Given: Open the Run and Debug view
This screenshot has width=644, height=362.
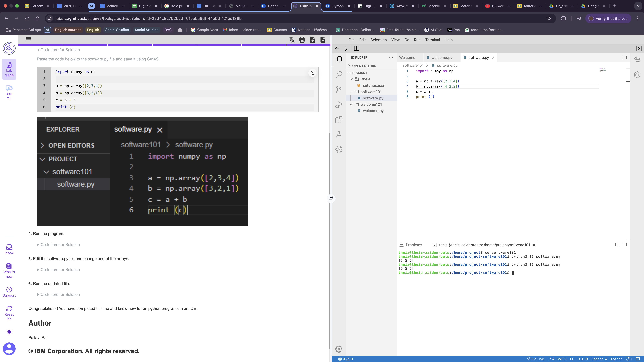Looking at the screenshot, I should pos(339,104).
